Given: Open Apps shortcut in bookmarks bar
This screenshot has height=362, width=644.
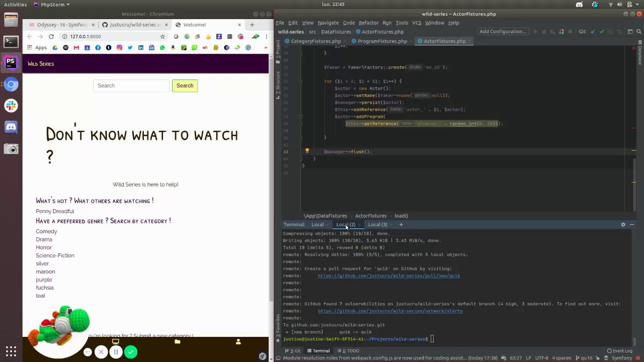Looking at the screenshot, I should click(x=37, y=48).
